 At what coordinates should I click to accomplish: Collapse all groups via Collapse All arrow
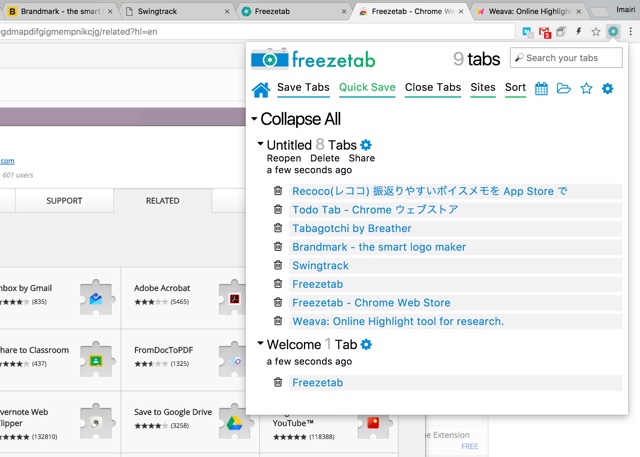pyautogui.click(x=254, y=119)
